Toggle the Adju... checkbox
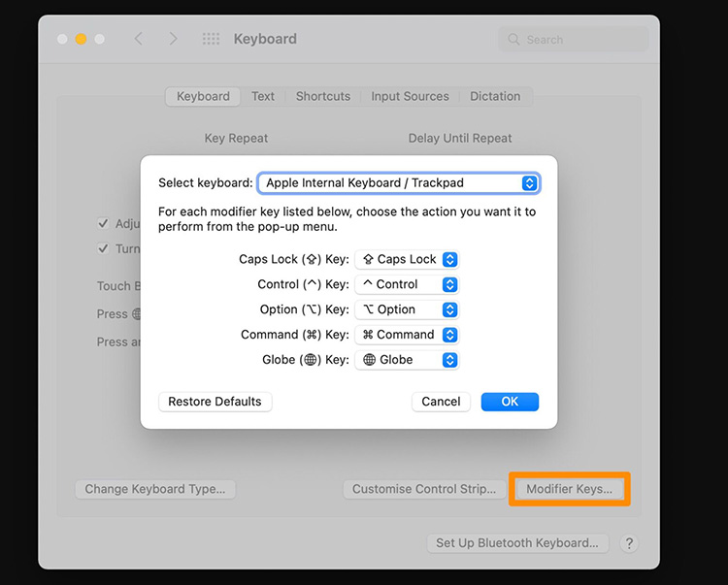The height and width of the screenshot is (585, 728). (103, 223)
